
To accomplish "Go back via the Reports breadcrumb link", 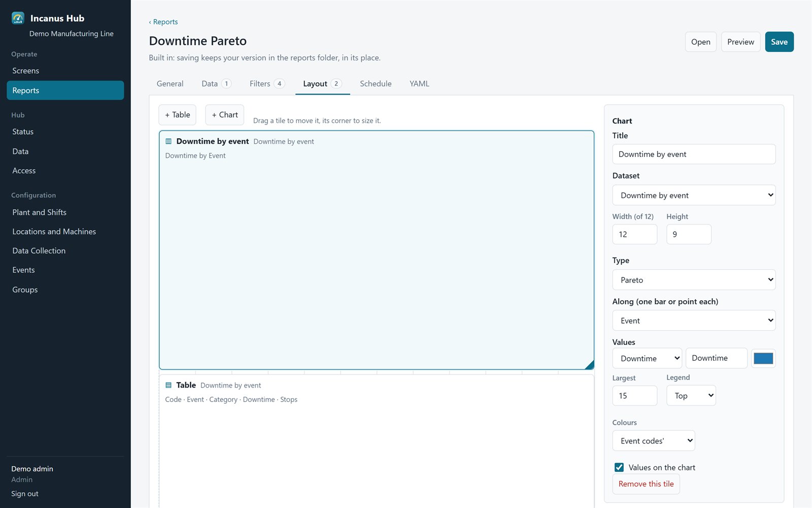I will pos(163,22).
